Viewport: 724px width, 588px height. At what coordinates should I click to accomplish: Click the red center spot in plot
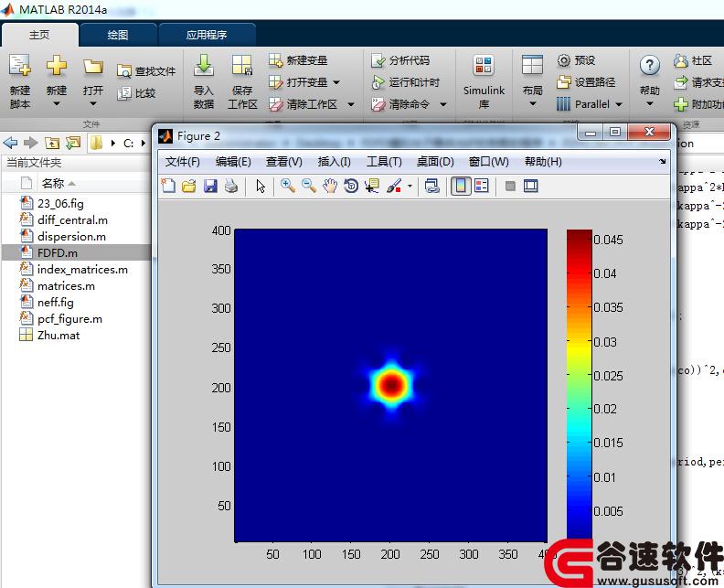(x=391, y=384)
